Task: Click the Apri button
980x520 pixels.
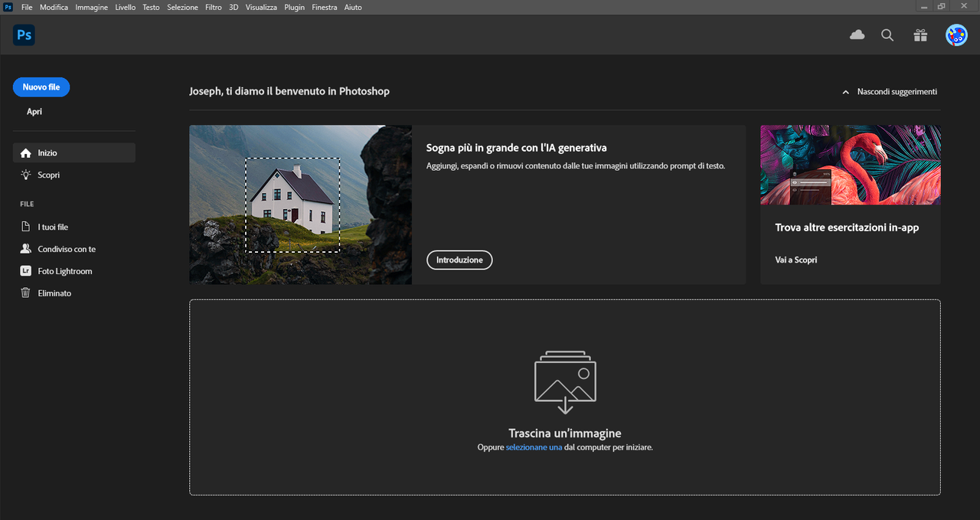Action: pyautogui.click(x=34, y=112)
